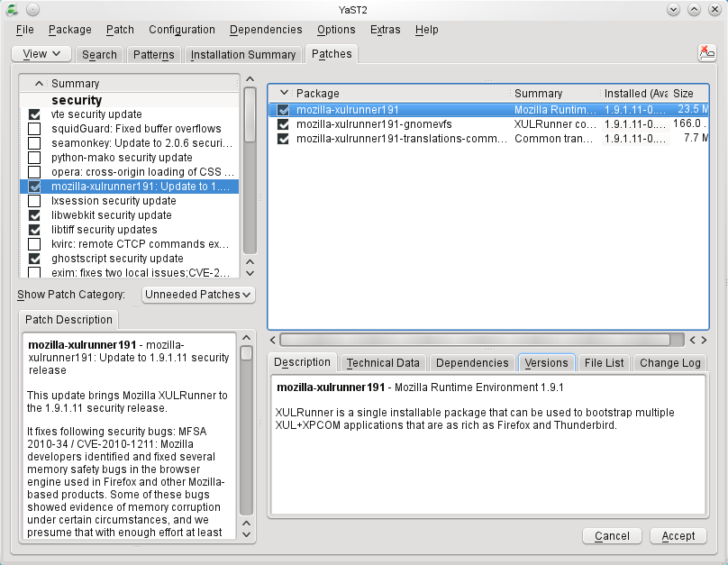Open the Versions tab
This screenshot has width=728, height=565.
pos(546,362)
